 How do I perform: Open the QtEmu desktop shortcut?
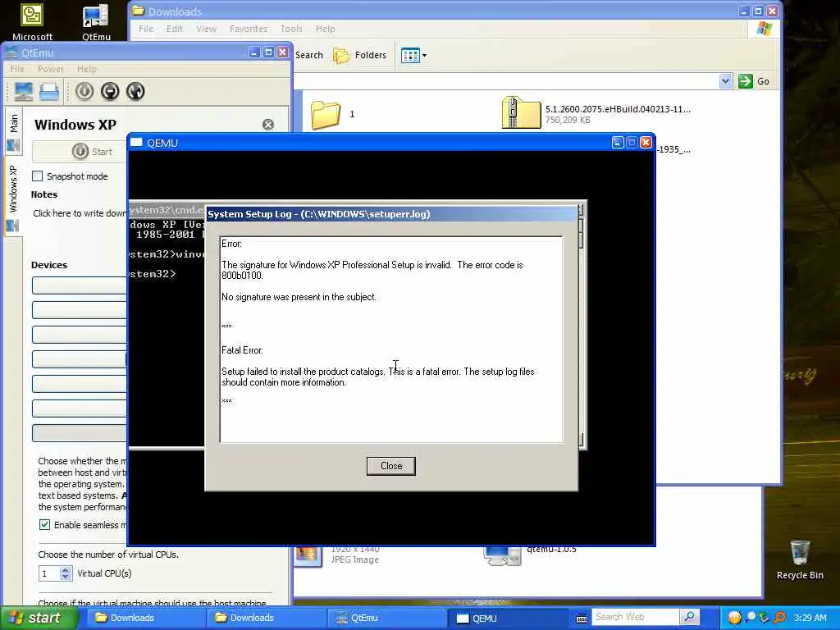[96, 22]
